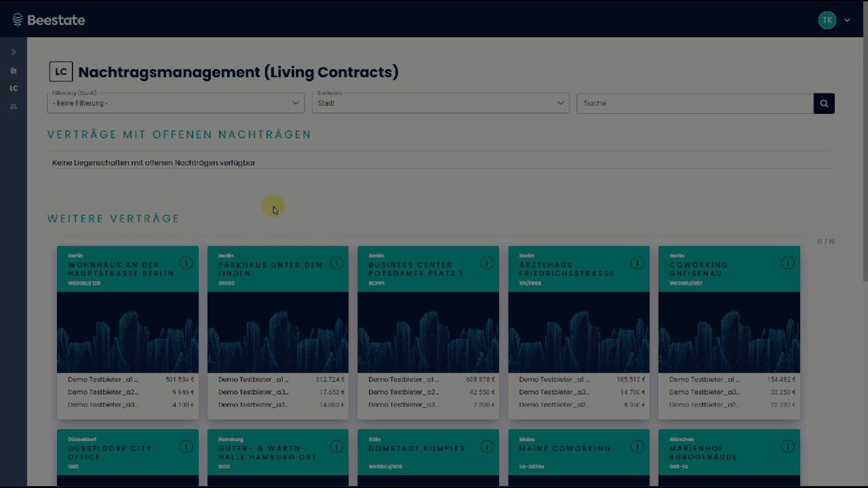Click into the Suche search field

(x=694, y=103)
